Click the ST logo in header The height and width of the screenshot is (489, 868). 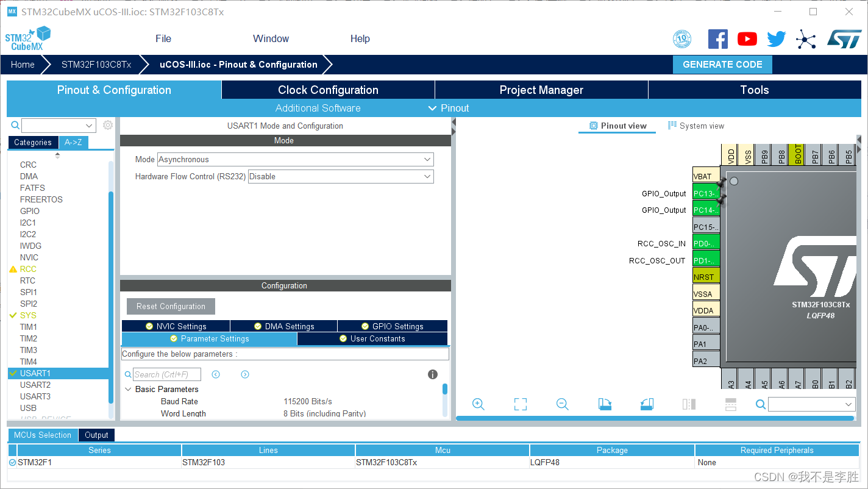coord(844,39)
